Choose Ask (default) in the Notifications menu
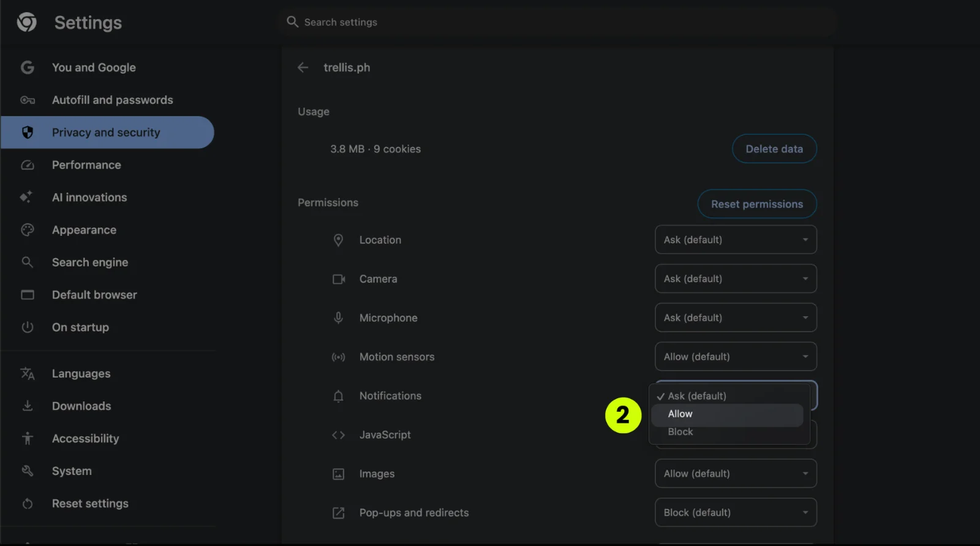This screenshot has height=546, width=980. click(x=727, y=396)
